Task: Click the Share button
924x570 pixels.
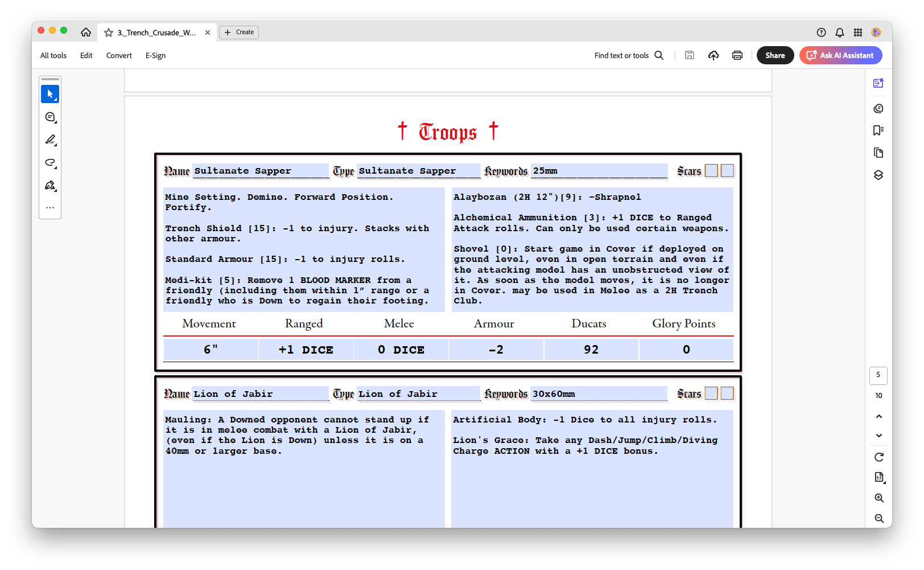Action: [x=775, y=55]
